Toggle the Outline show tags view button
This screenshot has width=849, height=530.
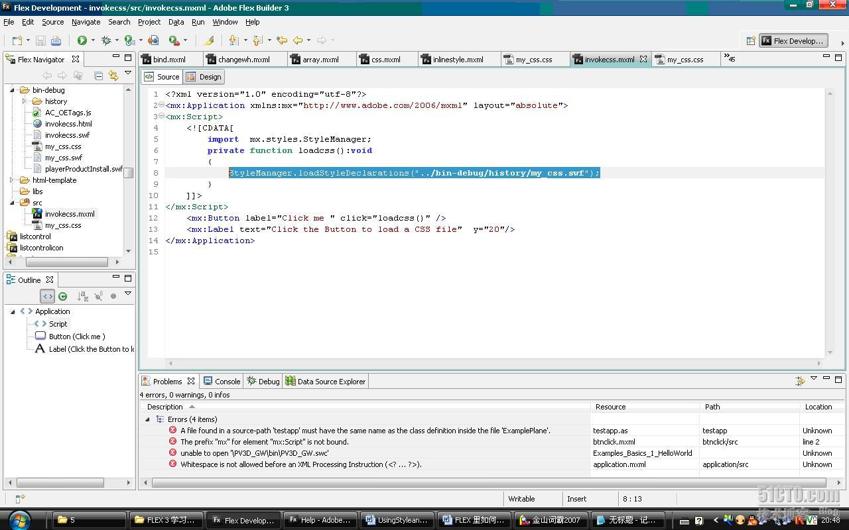[47, 296]
